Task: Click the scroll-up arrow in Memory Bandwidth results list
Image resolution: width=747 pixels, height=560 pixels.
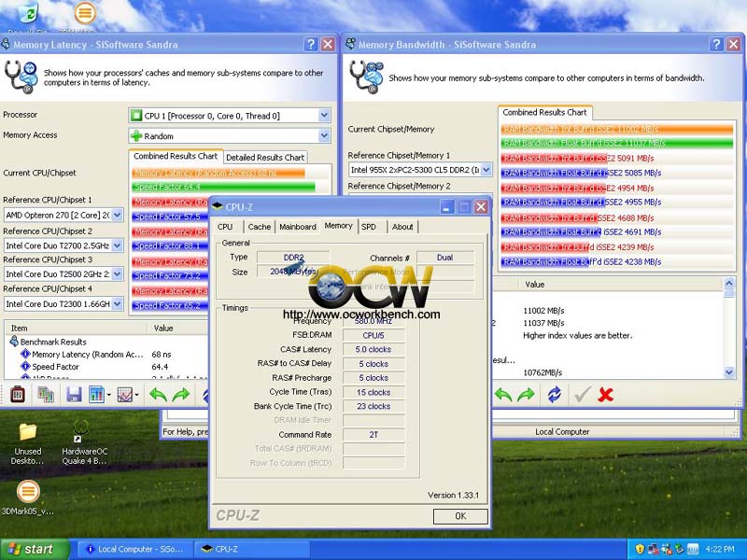Action: tap(729, 284)
